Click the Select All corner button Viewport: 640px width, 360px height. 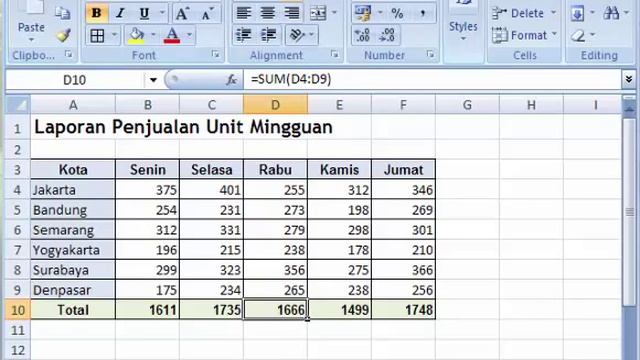pyautogui.click(x=18, y=105)
